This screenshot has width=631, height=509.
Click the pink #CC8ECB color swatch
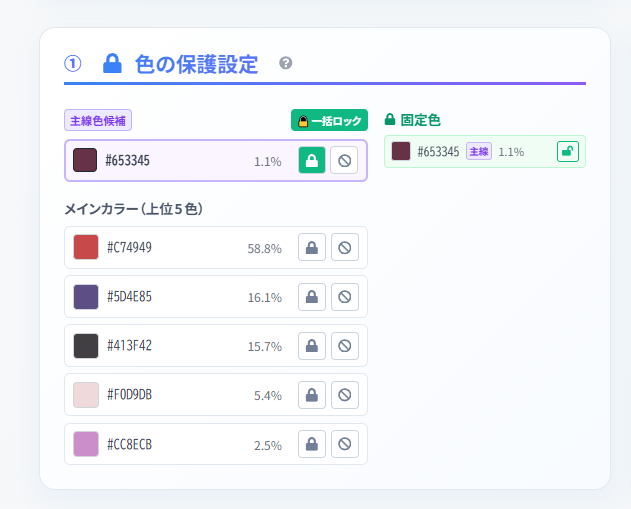click(86, 444)
